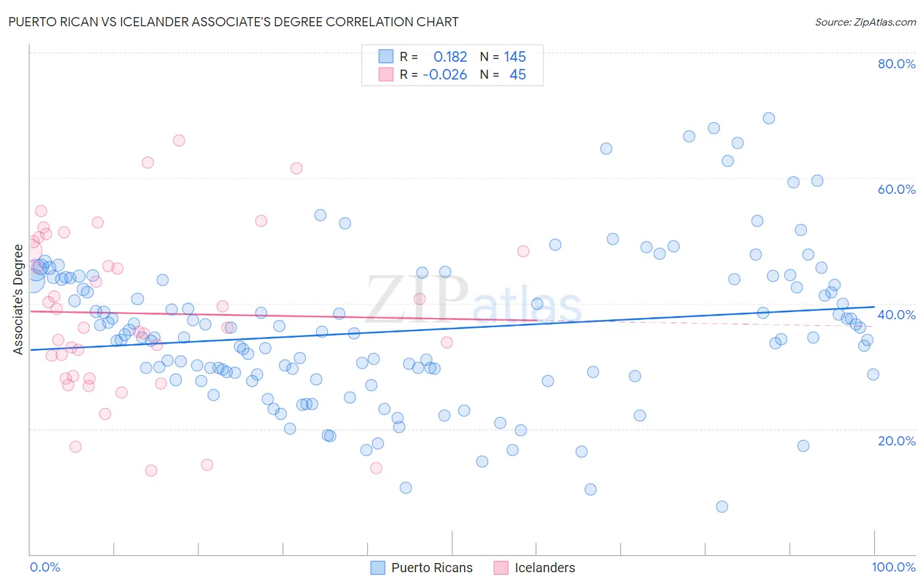Click the blue R = 0.182 swatch
The image size is (924, 586).
click(386, 56)
